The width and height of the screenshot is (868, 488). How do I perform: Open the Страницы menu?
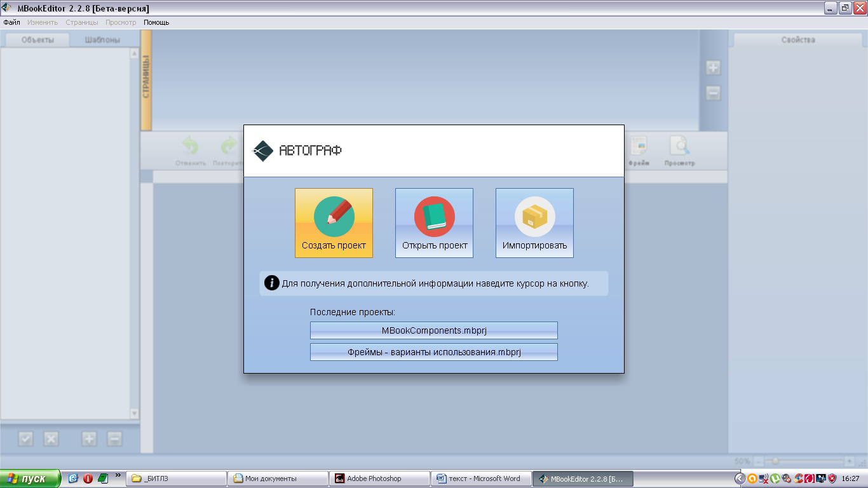click(x=82, y=22)
